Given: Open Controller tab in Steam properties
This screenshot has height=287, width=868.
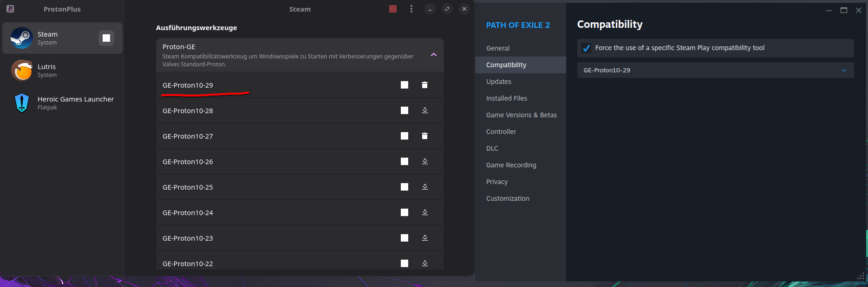Looking at the screenshot, I should pyautogui.click(x=501, y=132).
